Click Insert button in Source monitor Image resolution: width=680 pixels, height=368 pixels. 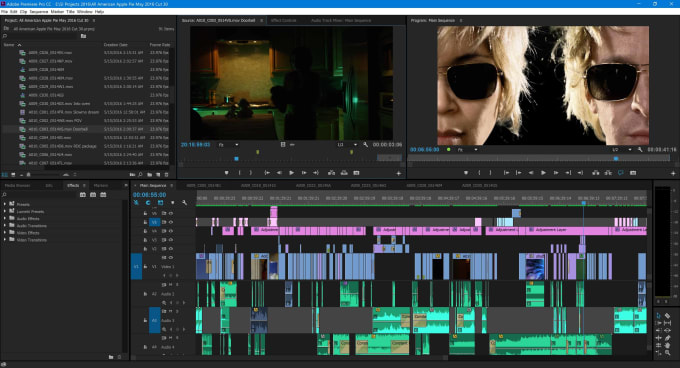coord(331,173)
